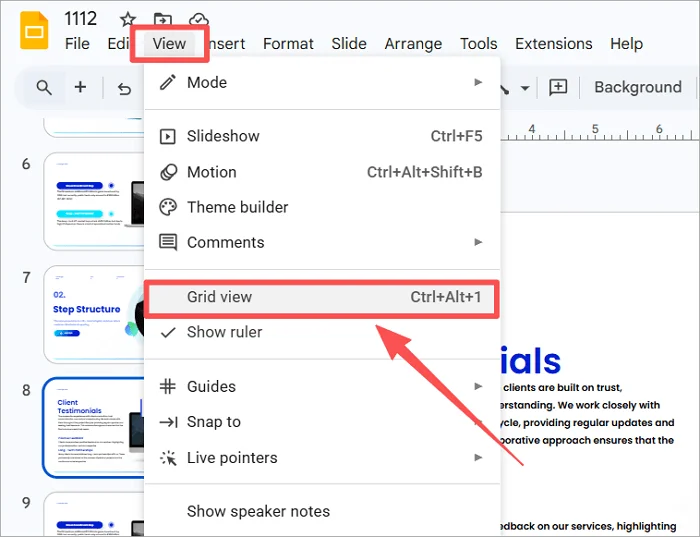Rename the presentation title 1112
The width and height of the screenshot is (700, 537).
pyautogui.click(x=80, y=19)
